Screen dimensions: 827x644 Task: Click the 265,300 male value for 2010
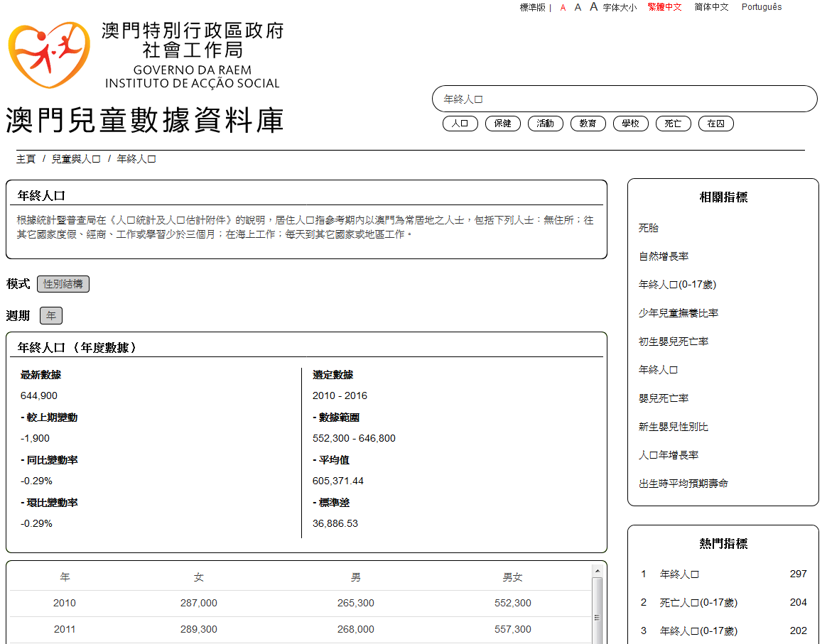pos(355,603)
